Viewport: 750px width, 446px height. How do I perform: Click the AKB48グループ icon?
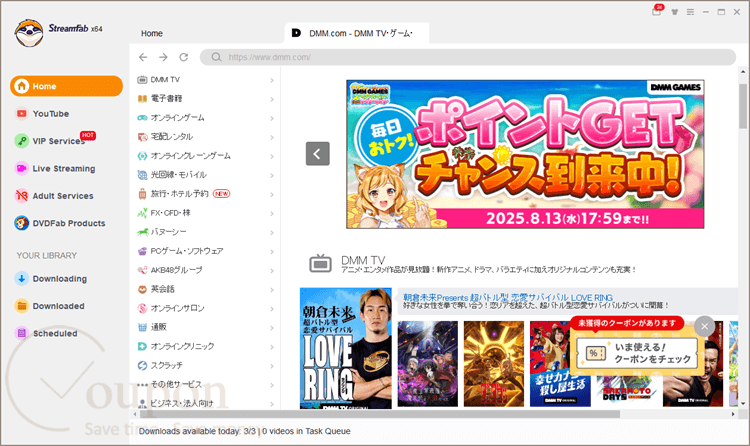click(142, 270)
